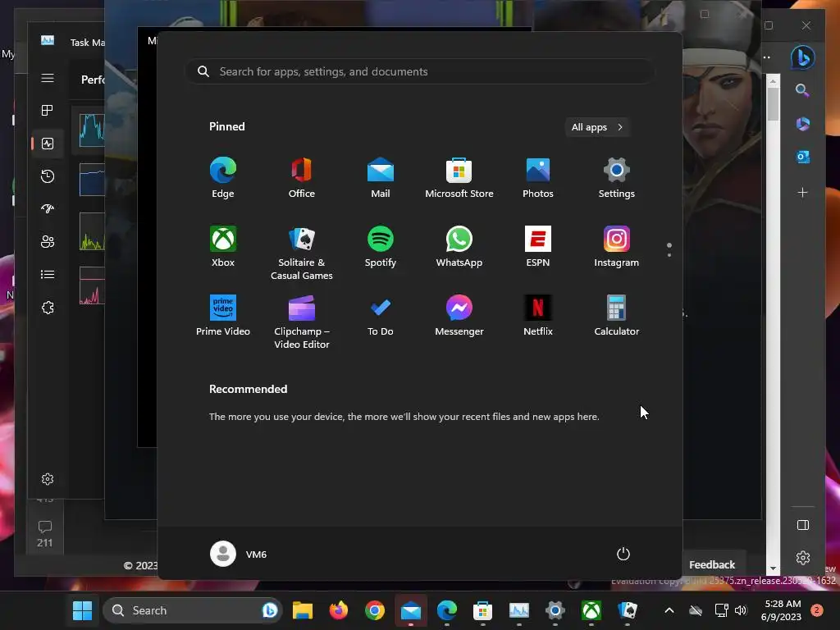Open Task Manager Services page
The height and width of the screenshot is (630, 840).
point(48,308)
